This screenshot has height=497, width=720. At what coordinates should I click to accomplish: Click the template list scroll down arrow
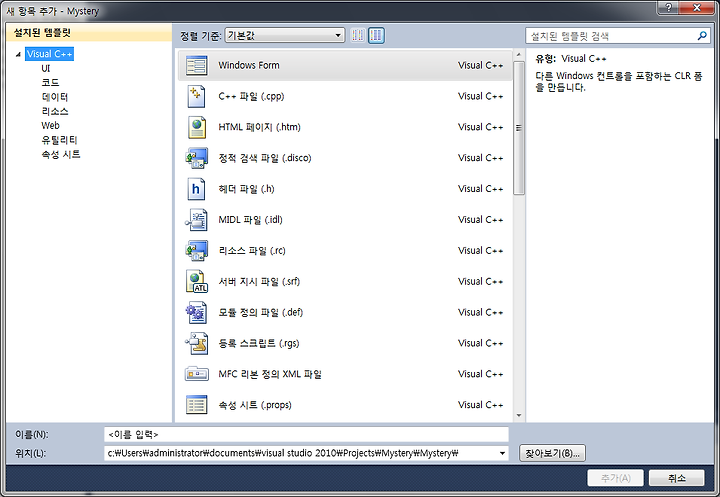tap(519, 416)
